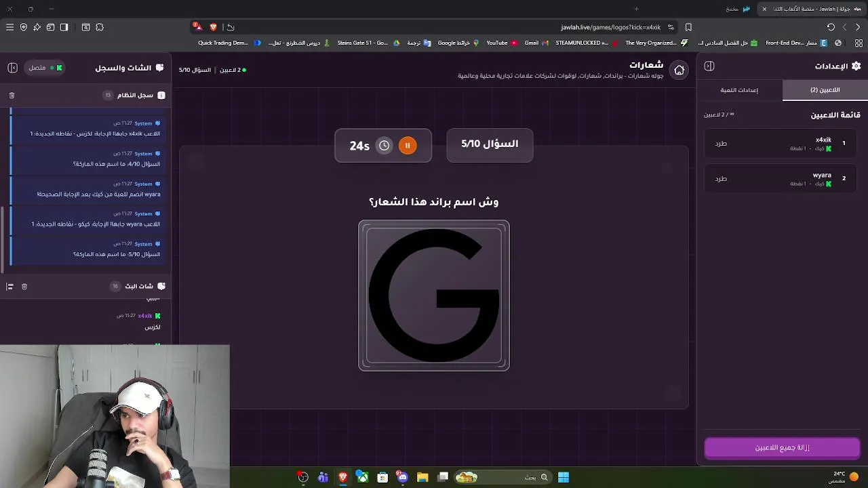This screenshot has height=488, width=868.
Task: Click the clock icon beside 24s
Action: (x=384, y=145)
